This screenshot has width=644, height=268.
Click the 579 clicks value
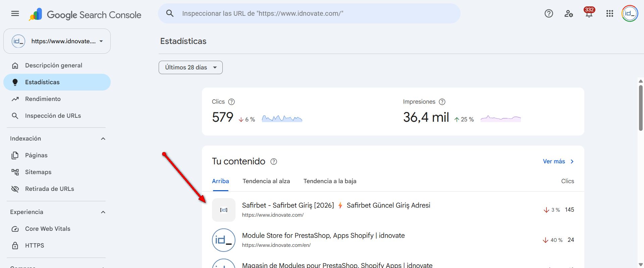pyautogui.click(x=222, y=117)
